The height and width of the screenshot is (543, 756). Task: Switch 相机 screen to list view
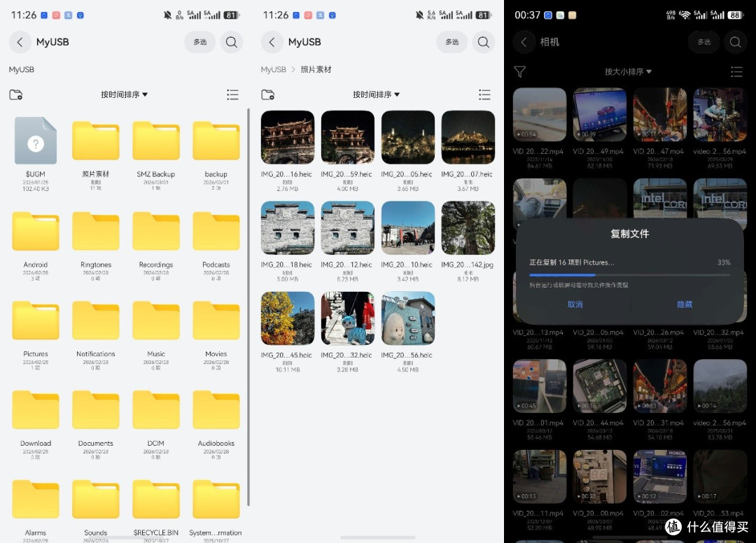[x=736, y=72]
